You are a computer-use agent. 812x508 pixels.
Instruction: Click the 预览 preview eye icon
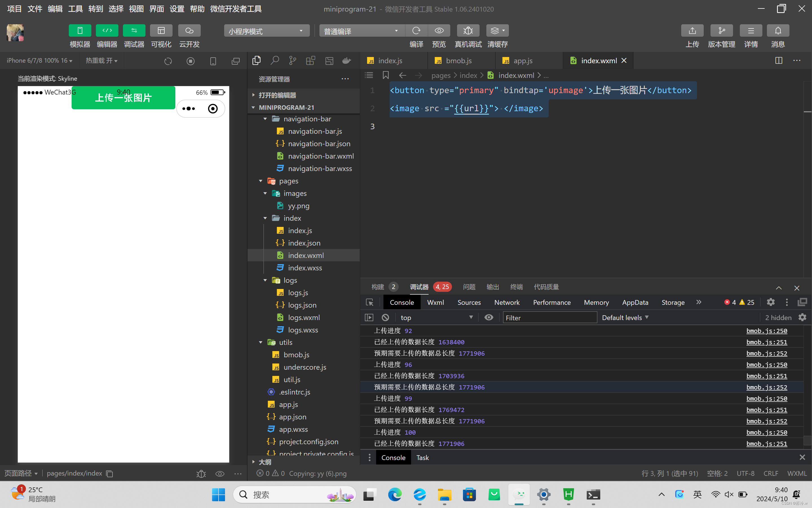point(439,30)
